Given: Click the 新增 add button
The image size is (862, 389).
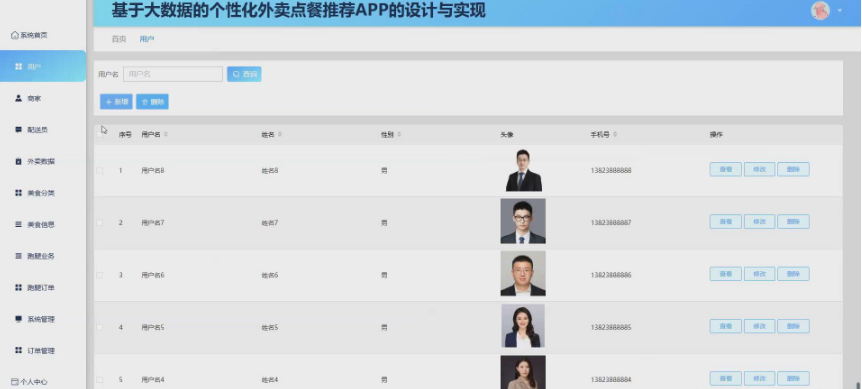Looking at the screenshot, I should 116,102.
